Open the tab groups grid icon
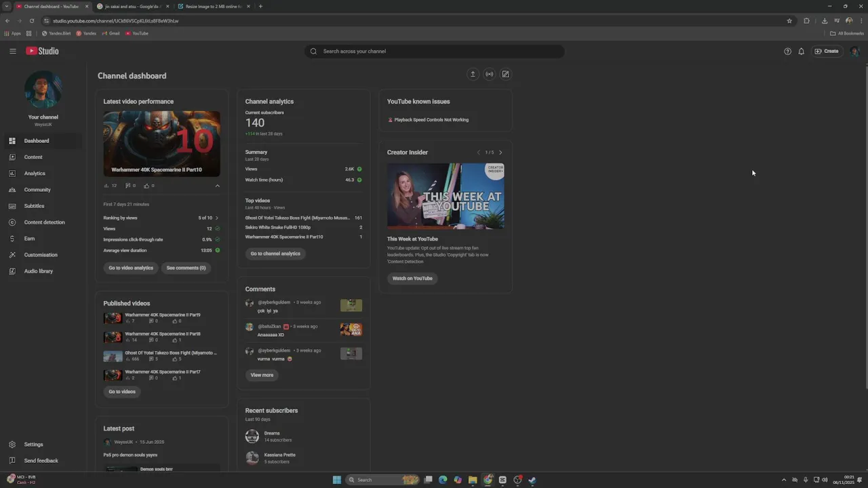868x488 pixels. (29, 33)
